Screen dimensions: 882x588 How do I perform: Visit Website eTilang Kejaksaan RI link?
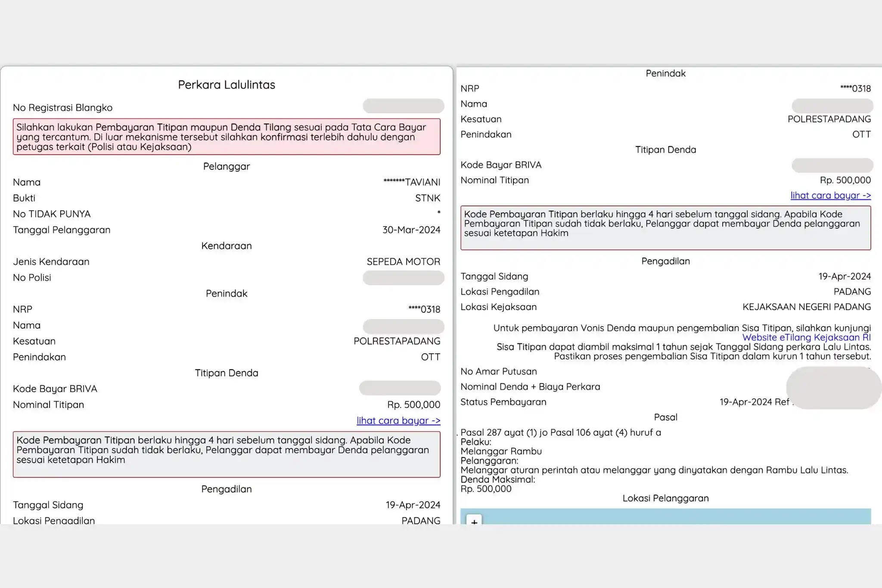(x=806, y=338)
